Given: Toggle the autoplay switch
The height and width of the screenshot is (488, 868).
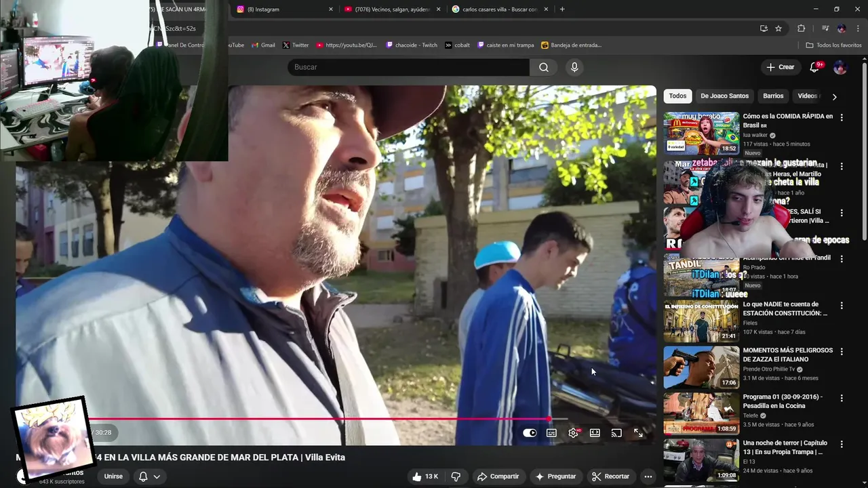Looking at the screenshot, I should (530, 432).
